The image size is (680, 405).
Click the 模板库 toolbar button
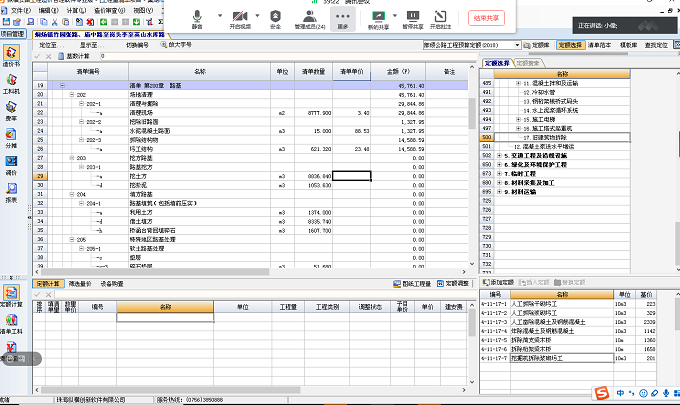tap(628, 45)
